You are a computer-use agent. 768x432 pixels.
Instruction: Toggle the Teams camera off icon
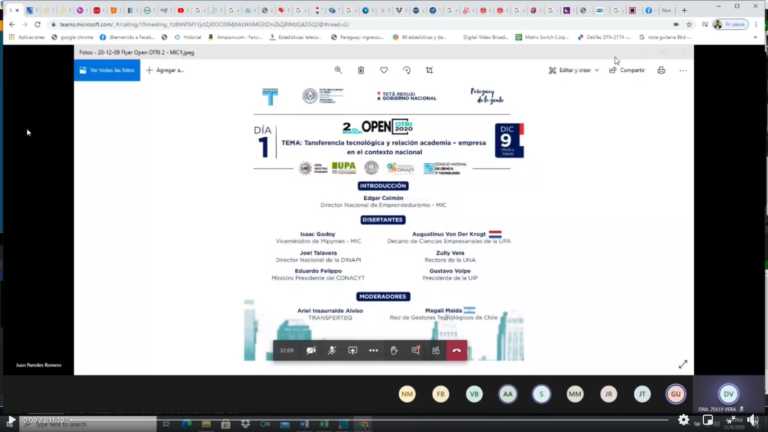[311, 351]
